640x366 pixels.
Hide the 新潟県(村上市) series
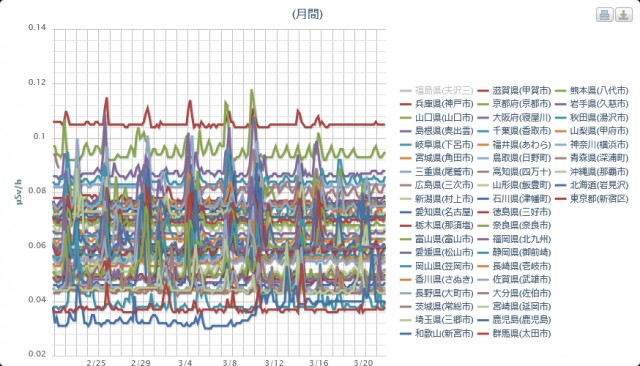click(436, 199)
